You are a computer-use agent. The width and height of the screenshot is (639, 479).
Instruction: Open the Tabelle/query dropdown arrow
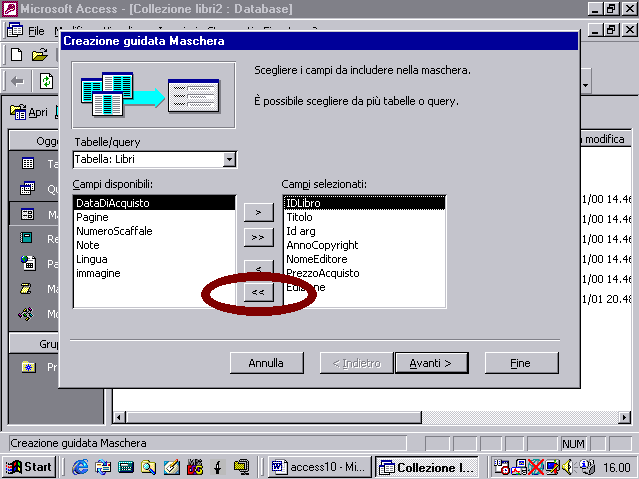229,159
